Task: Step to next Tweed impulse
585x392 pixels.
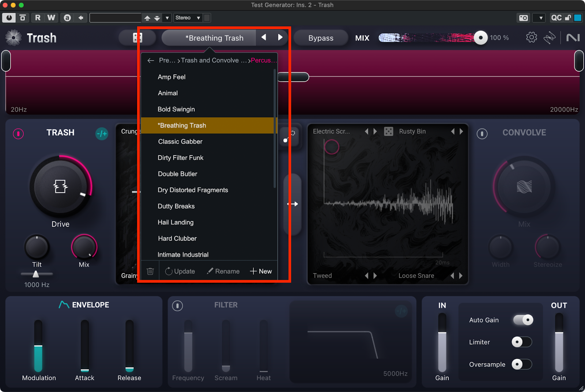Action: 375,276
